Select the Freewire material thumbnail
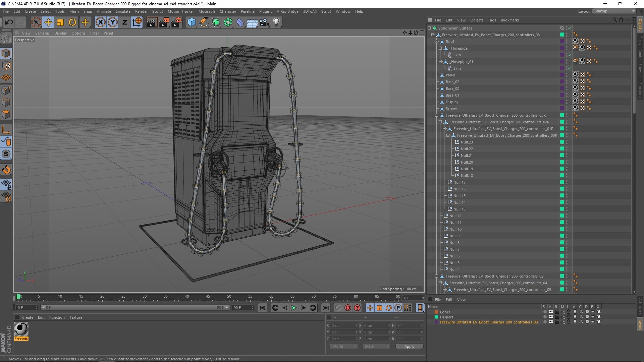 [21, 329]
